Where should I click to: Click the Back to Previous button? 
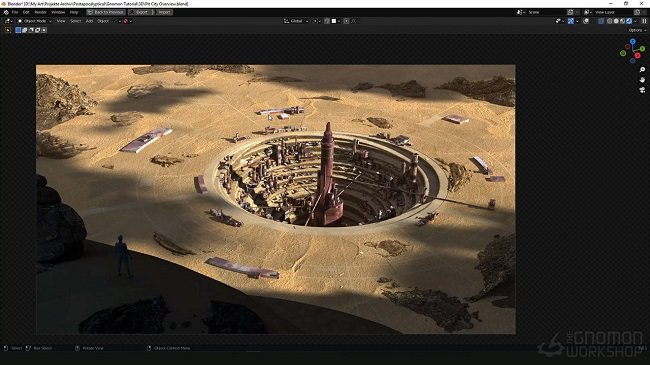(106, 12)
